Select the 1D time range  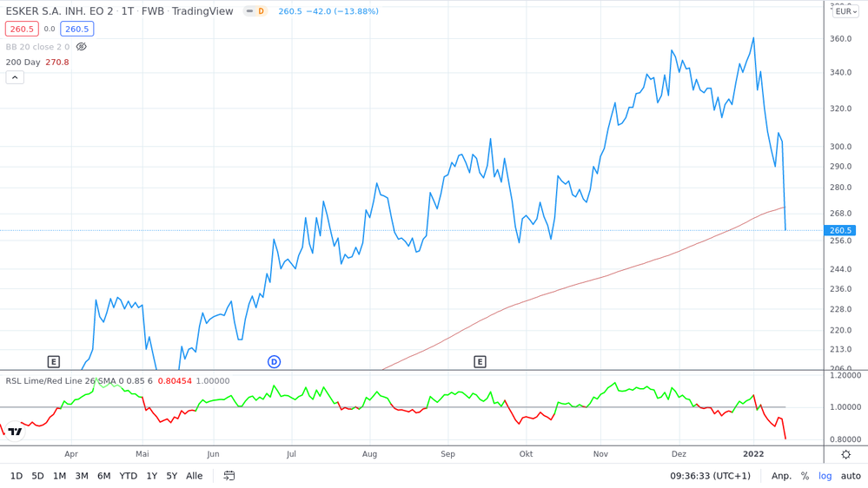click(17, 476)
